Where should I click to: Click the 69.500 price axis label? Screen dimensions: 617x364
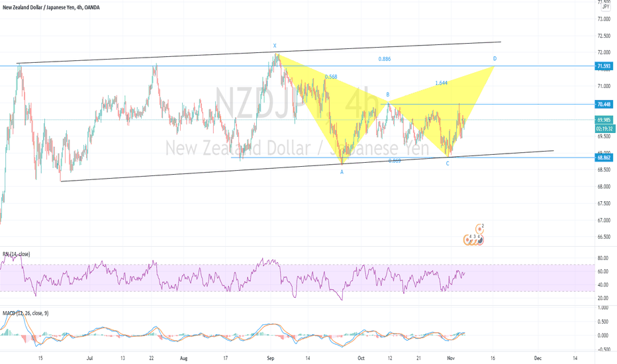click(604, 136)
